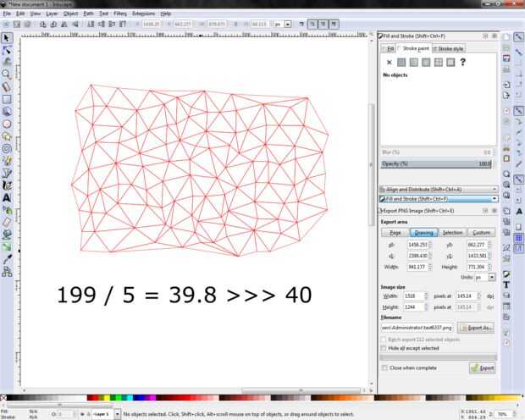Select the 3D Box tool
This screenshot has width=525, height=420.
[7, 112]
